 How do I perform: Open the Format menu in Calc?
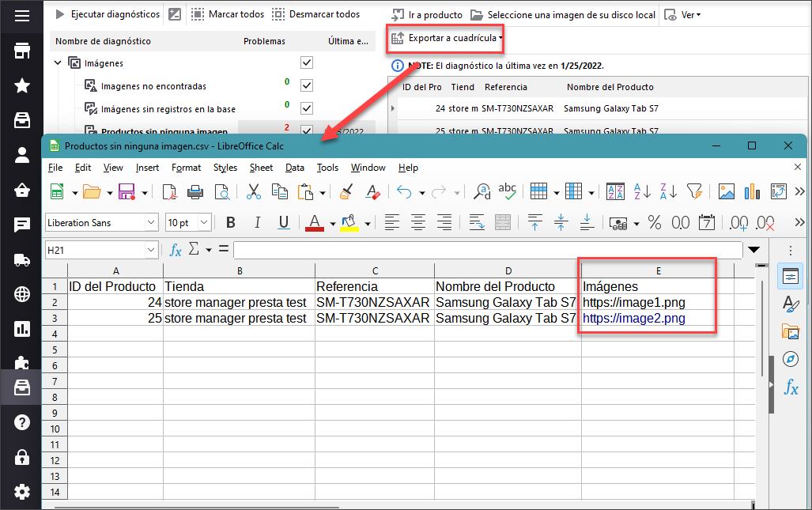[186, 168]
